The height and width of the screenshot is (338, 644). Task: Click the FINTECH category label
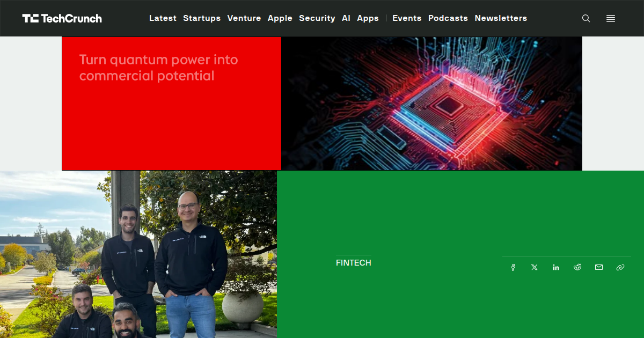point(354,263)
